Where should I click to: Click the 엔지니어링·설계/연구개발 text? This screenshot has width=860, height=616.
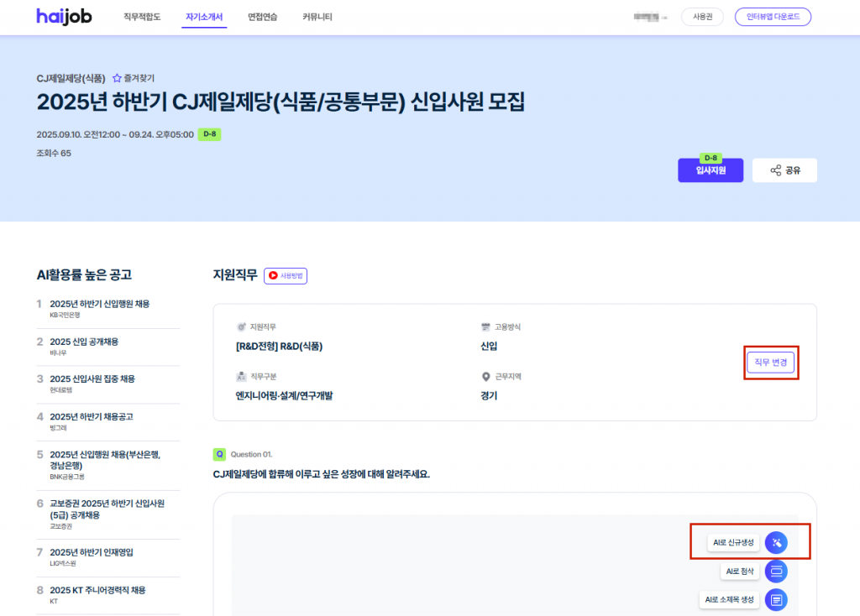[x=284, y=395]
